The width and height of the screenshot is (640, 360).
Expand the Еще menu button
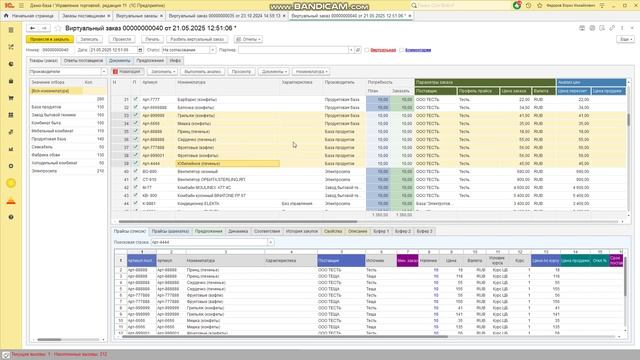[625, 39]
